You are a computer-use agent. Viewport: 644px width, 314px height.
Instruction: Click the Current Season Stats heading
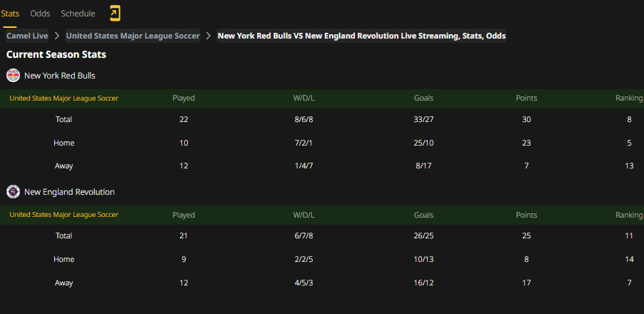56,54
